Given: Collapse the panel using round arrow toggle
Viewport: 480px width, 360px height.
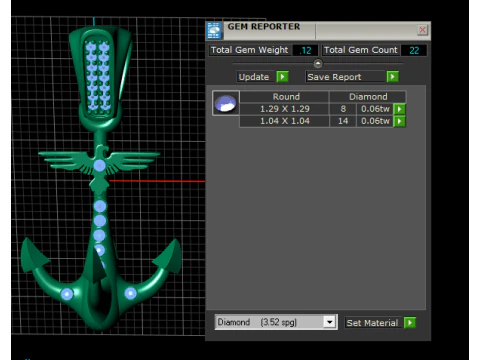Looking at the screenshot, I should pyautogui.click(x=318, y=63).
